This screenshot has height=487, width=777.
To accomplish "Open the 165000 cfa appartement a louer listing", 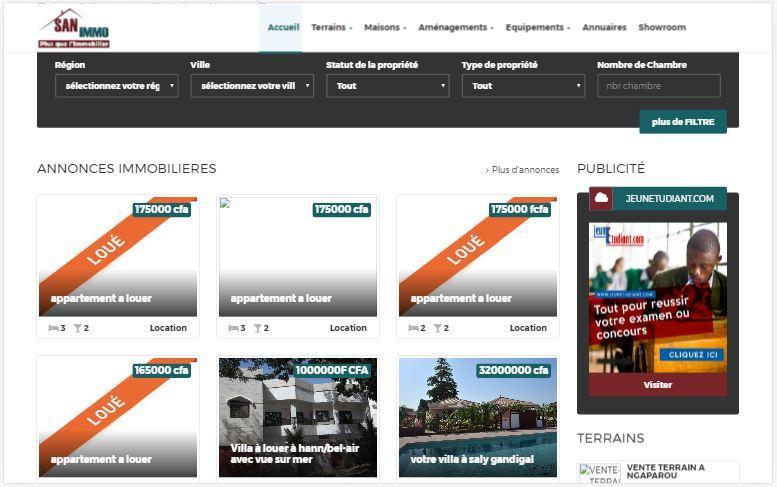I will click(118, 417).
